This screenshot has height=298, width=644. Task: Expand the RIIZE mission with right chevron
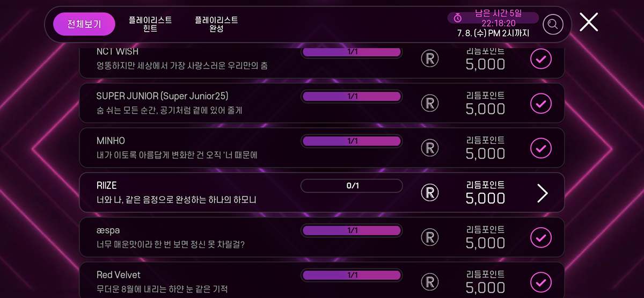point(543,193)
